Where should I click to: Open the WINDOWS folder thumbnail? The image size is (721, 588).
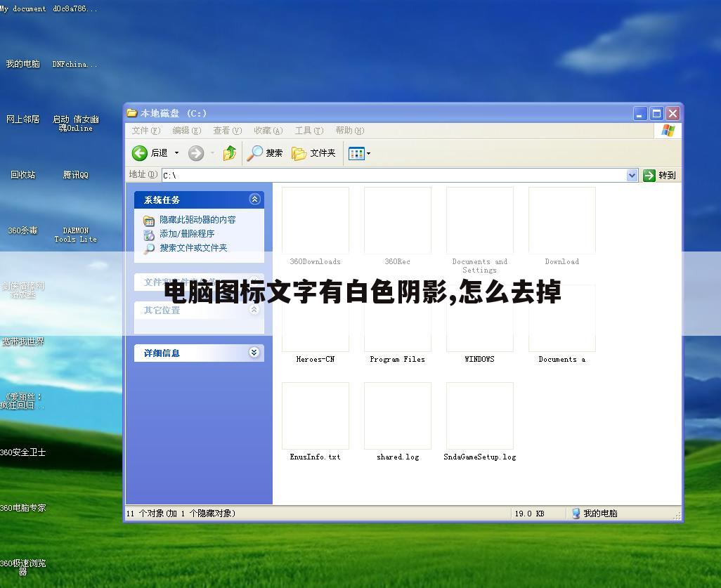479,318
